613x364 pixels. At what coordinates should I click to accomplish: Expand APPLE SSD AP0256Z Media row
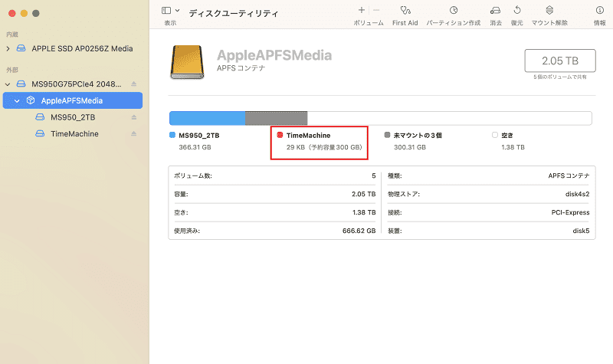(8, 48)
